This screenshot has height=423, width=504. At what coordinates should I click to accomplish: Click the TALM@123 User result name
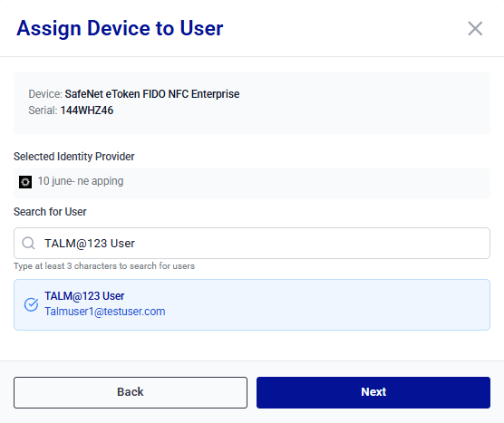pyautogui.click(x=84, y=296)
